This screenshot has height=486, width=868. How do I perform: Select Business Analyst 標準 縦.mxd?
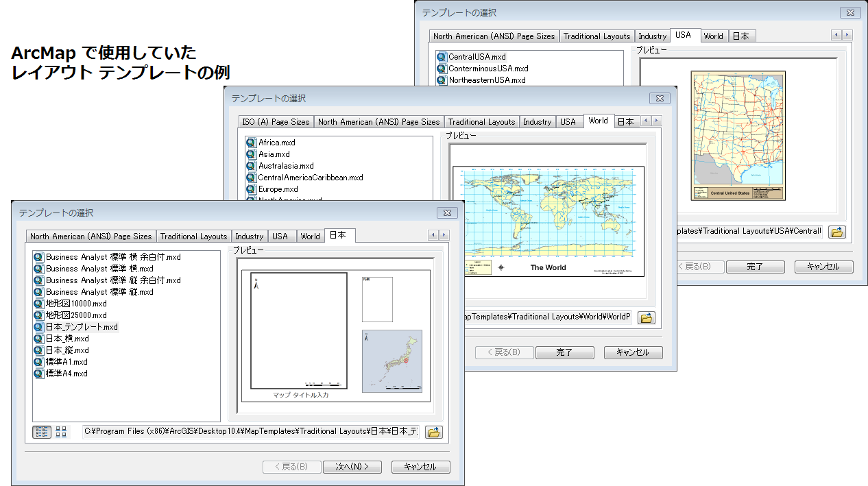(99, 292)
